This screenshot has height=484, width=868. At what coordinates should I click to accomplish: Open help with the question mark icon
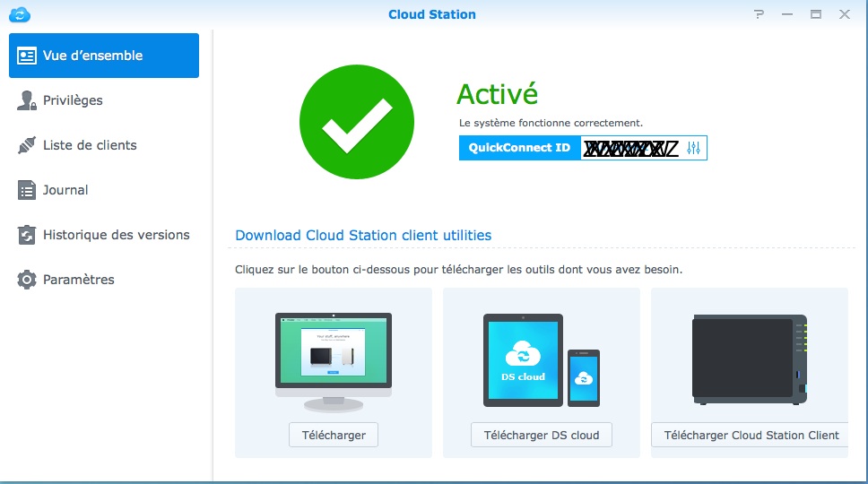[759, 14]
